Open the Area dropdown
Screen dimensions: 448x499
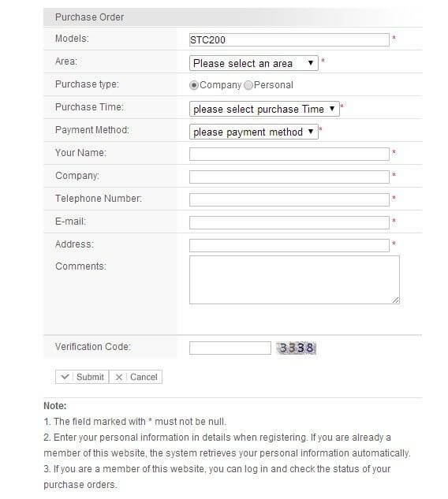coord(254,63)
